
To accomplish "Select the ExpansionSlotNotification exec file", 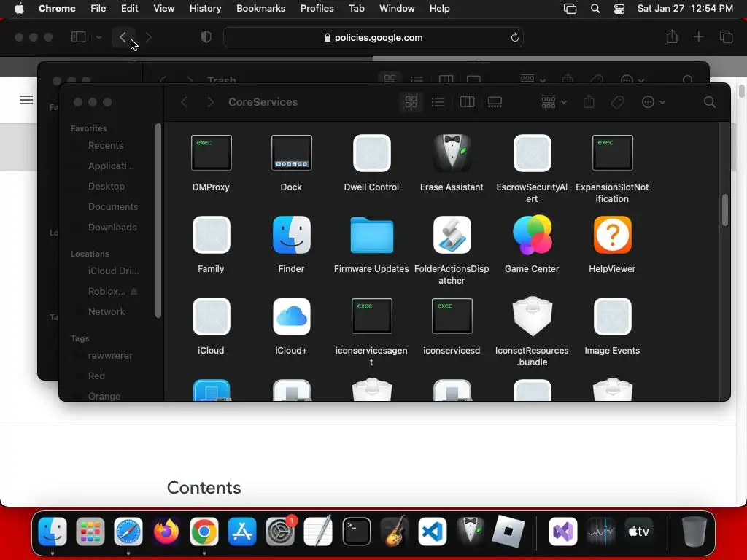I will (x=612, y=153).
